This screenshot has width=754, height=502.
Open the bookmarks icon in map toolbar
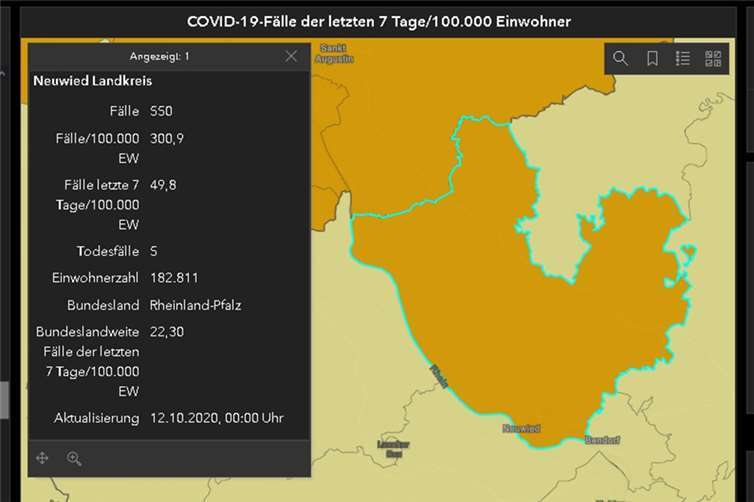tap(652, 59)
